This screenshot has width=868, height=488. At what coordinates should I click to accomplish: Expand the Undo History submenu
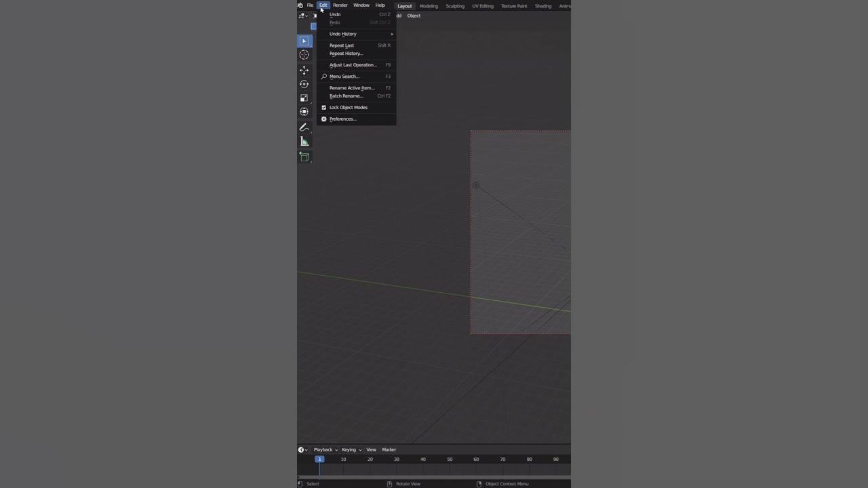357,34
